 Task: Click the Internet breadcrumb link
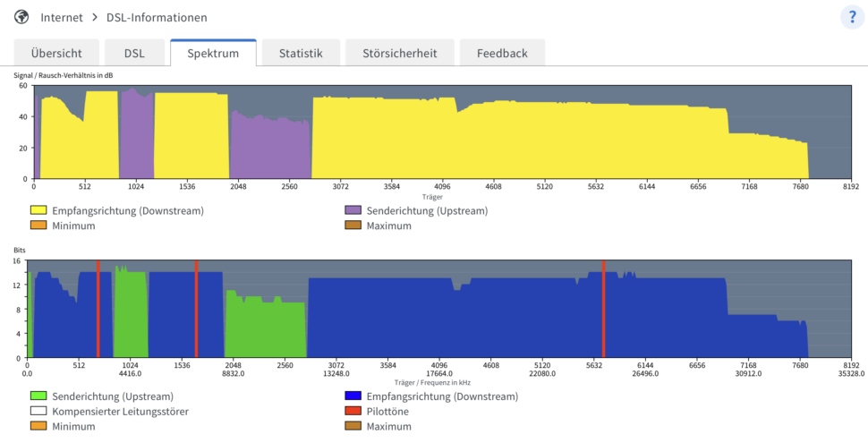(62, 18)
